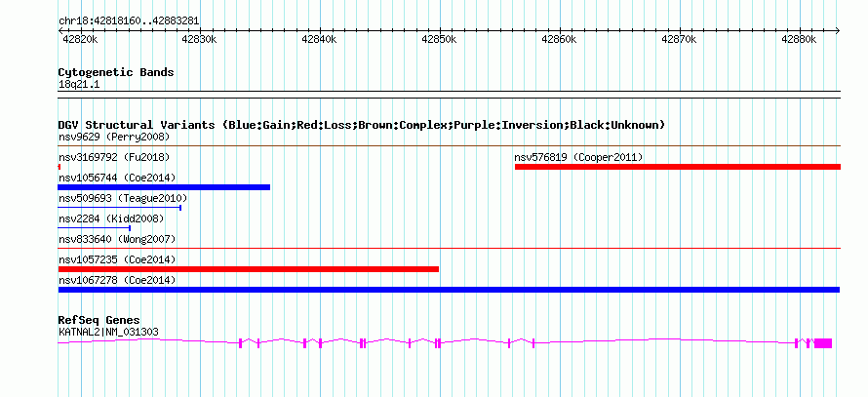
Task: Click the 42880k ruler tick label
Action: (799, 40)
